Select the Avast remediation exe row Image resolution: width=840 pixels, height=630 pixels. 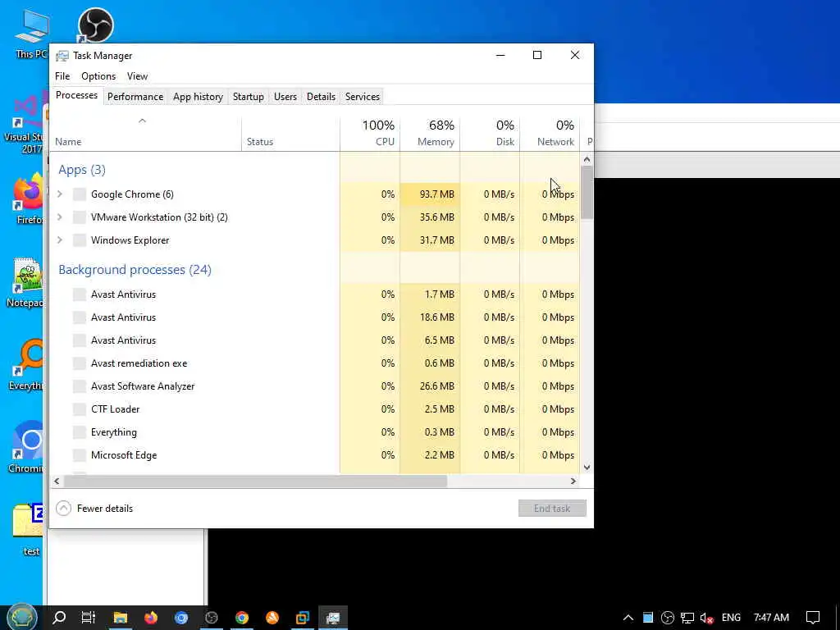[x=314, y=363]
